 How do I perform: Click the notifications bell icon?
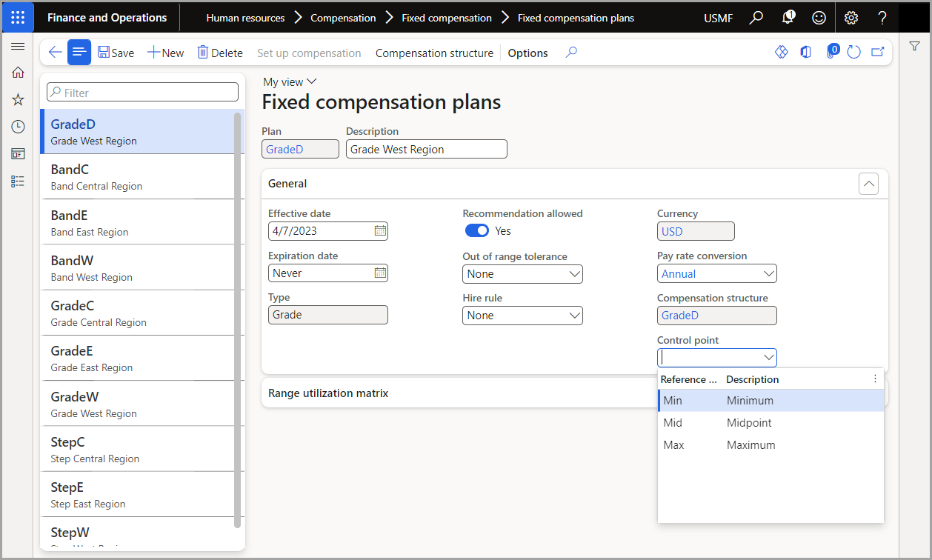(788, 18)
